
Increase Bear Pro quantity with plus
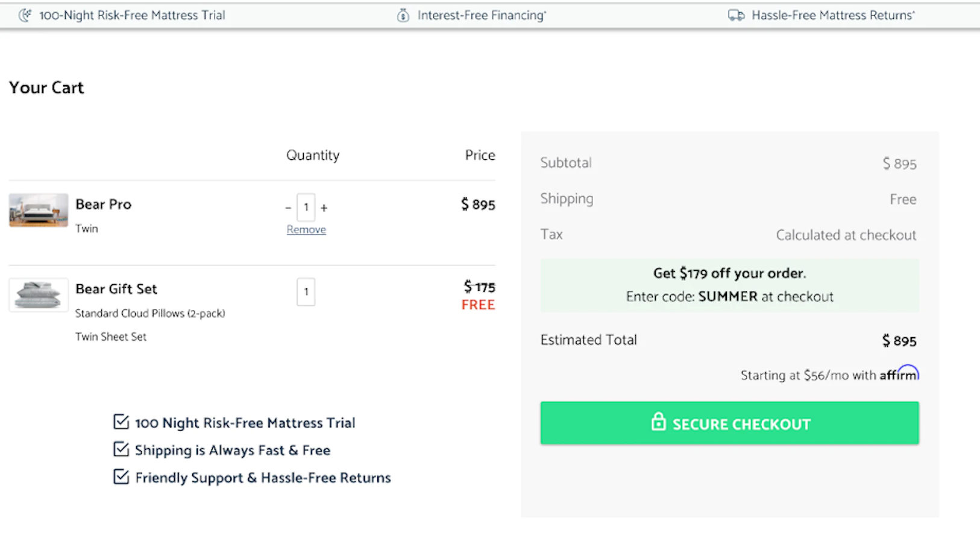click(x=324, y=208)
